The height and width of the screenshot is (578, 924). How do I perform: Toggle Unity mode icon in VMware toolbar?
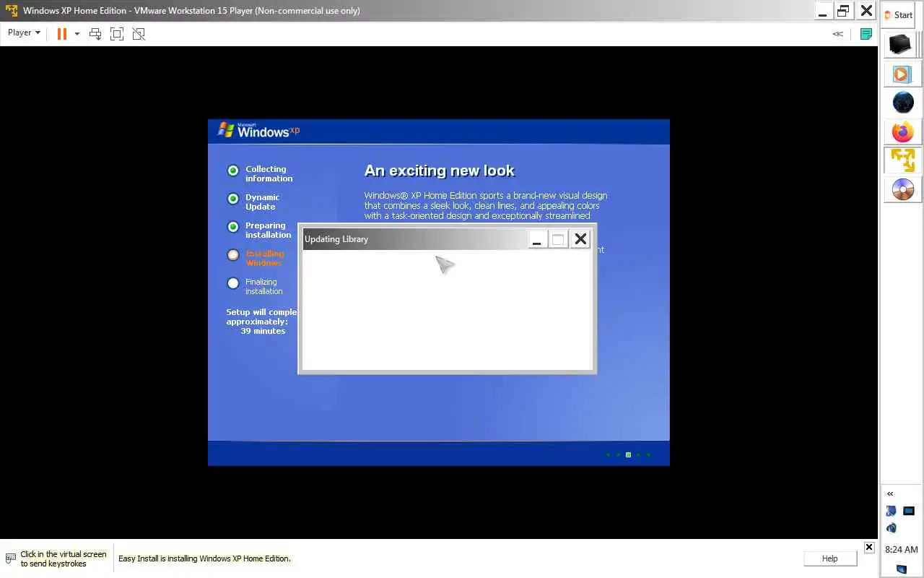pyautogui.click(x=139, y=33)
